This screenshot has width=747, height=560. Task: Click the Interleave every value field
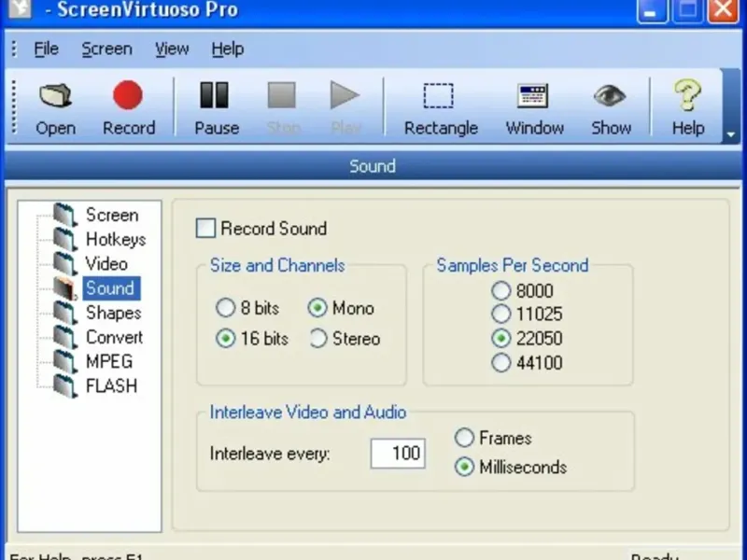pos(398,454)
